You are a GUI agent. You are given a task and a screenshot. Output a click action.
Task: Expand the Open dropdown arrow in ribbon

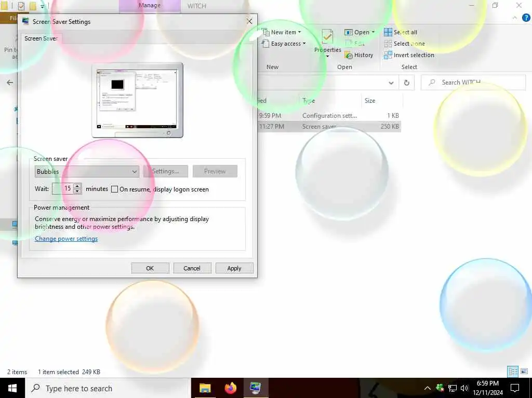(x=373, y=32)
